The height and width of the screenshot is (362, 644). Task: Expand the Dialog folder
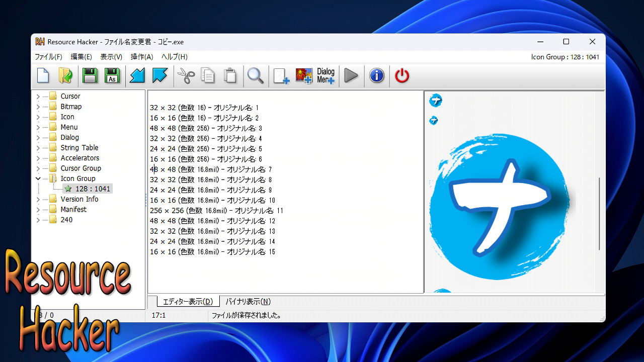38,137
